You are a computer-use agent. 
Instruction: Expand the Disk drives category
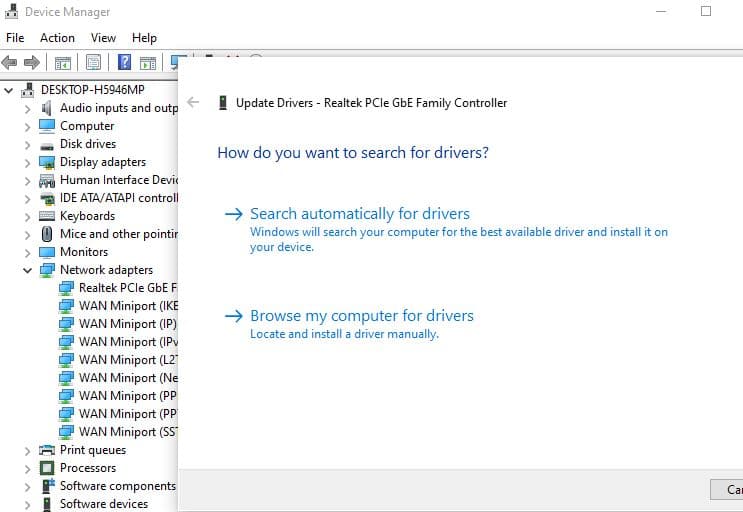(x=27, y=144)
